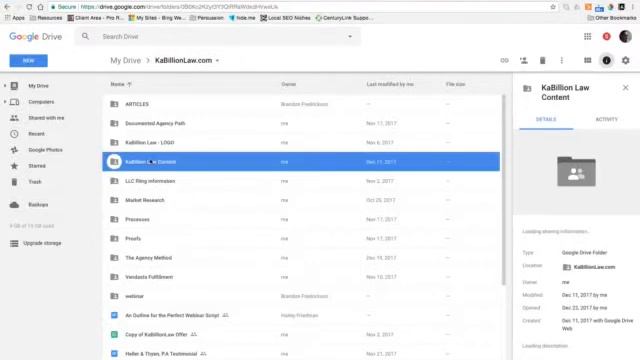Select Vendasta Fulfillment folder
The height and width of the screenshot is (360, 640).
point(301,277)
